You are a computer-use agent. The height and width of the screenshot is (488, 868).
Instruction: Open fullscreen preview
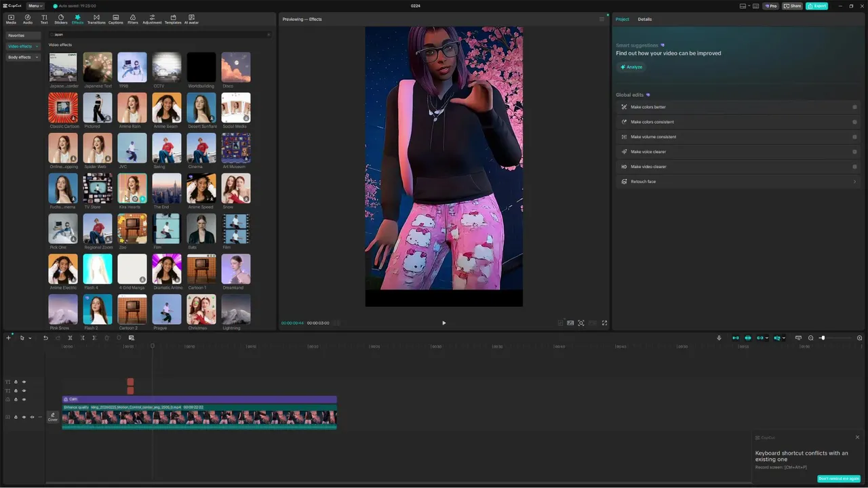click(x=604, y=323)
